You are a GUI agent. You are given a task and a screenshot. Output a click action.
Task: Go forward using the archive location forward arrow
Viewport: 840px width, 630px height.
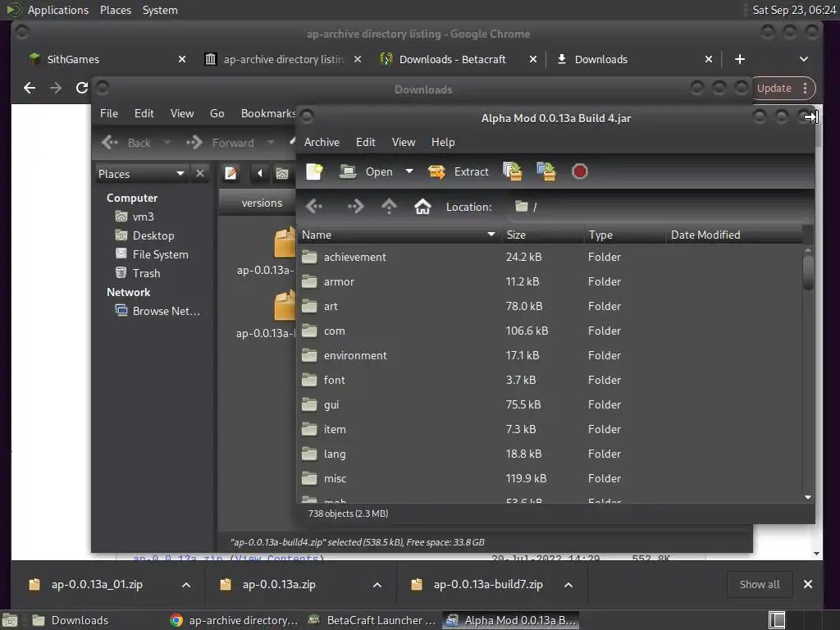click(356, 206)
